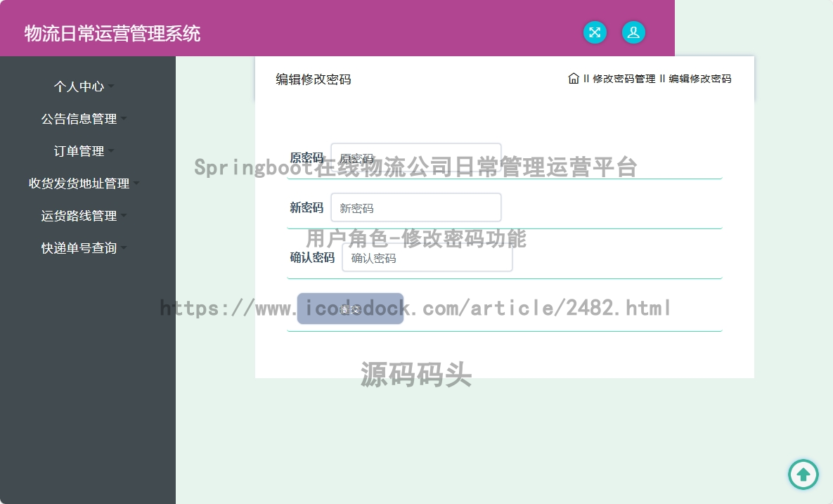Click the dropdown arrow beside 个人中心
Viewport: 833px width, 504px height.
[x=111, y=86]
